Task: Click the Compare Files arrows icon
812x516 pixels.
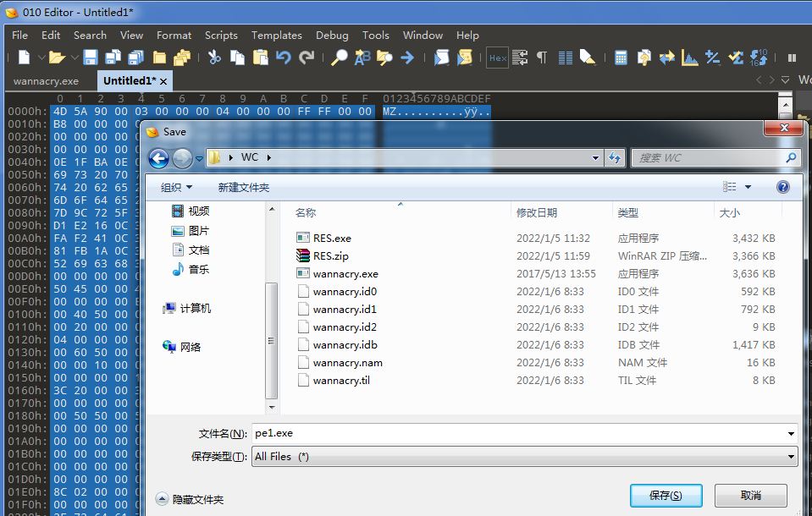Action: (667, 58)
